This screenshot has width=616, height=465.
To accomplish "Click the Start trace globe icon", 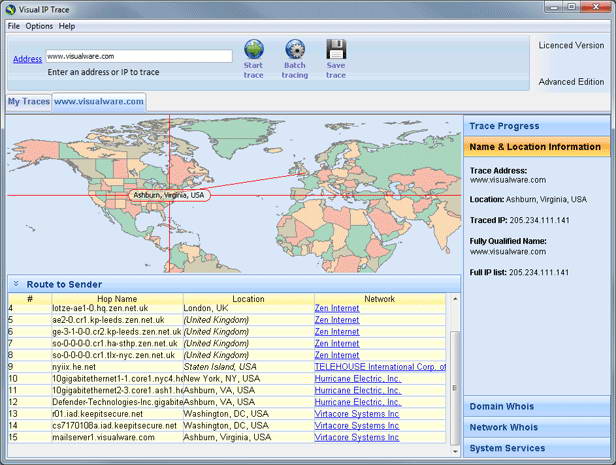I will (254, 49).
